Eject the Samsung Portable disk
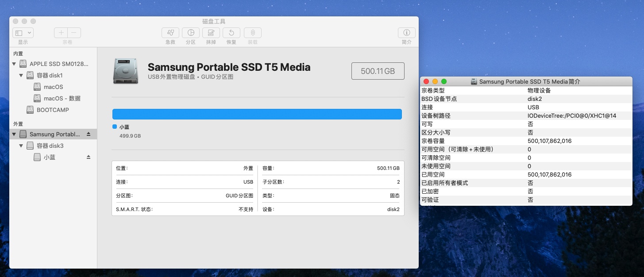 [88, 134]
